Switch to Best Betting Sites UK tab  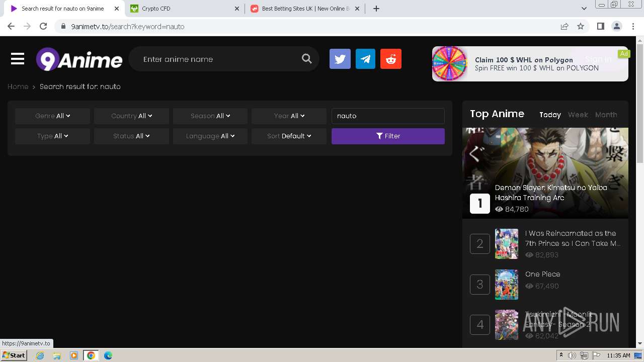[x=304, y=9]
